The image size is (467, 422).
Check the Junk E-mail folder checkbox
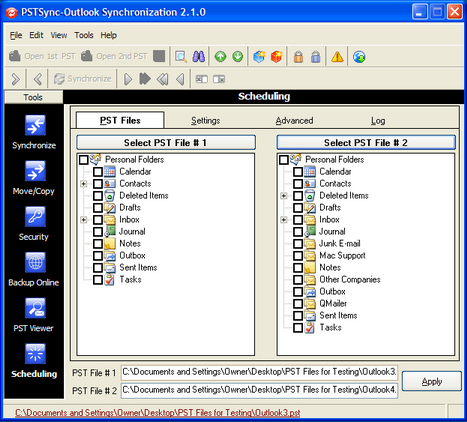point(298,244)
